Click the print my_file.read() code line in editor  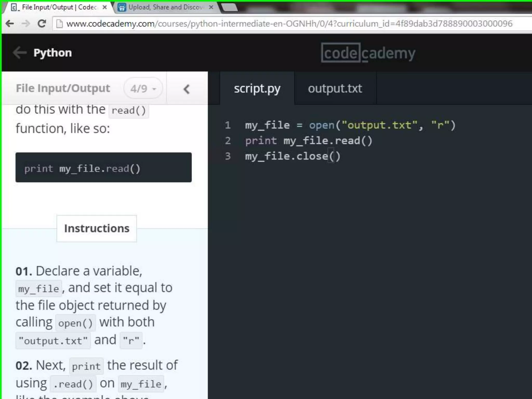(309, 141)
